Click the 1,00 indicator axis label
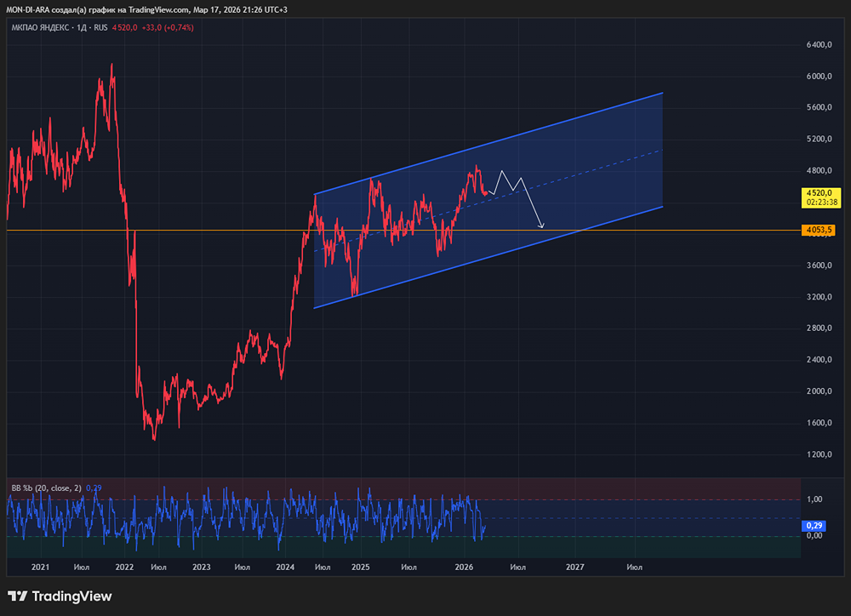Screen dimensions: 851x616 coord(814,499)
